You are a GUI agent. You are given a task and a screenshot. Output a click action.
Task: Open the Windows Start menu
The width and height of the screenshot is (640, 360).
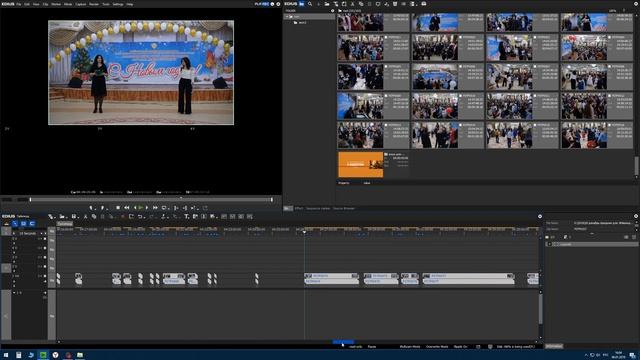[6, 355]
